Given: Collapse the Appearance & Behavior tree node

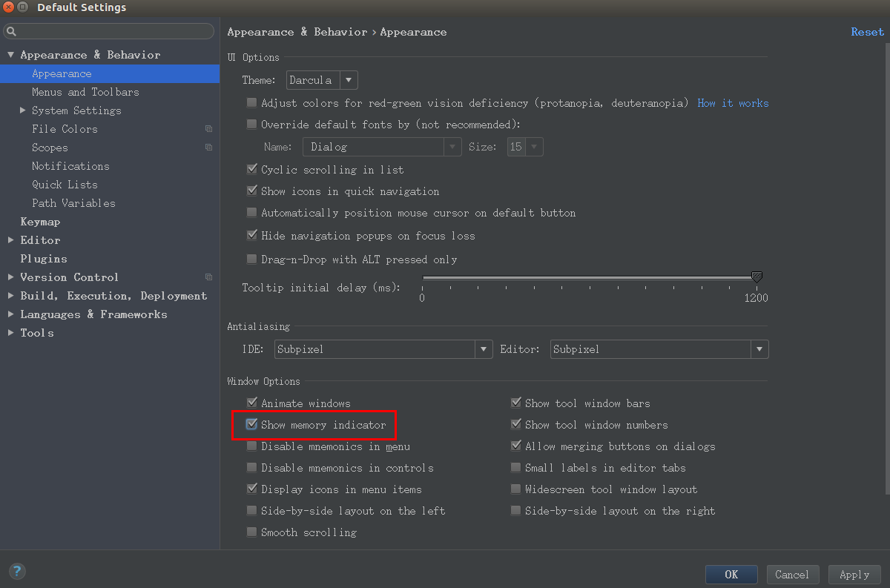Looking at the screenshot, I should 10,55.
